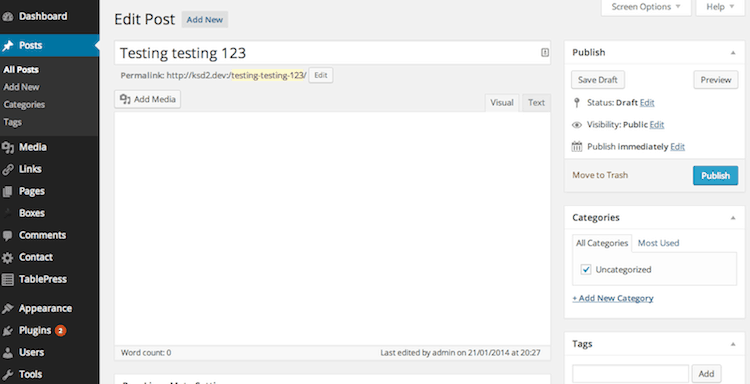Click the Tools wrench icon
Viewport: 750px width, 384px height.
tap(7, 374)
